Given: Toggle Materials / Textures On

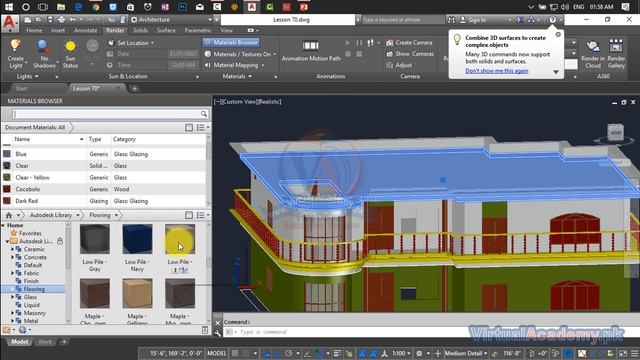Looking at the screenshot, I should point(240,54).
